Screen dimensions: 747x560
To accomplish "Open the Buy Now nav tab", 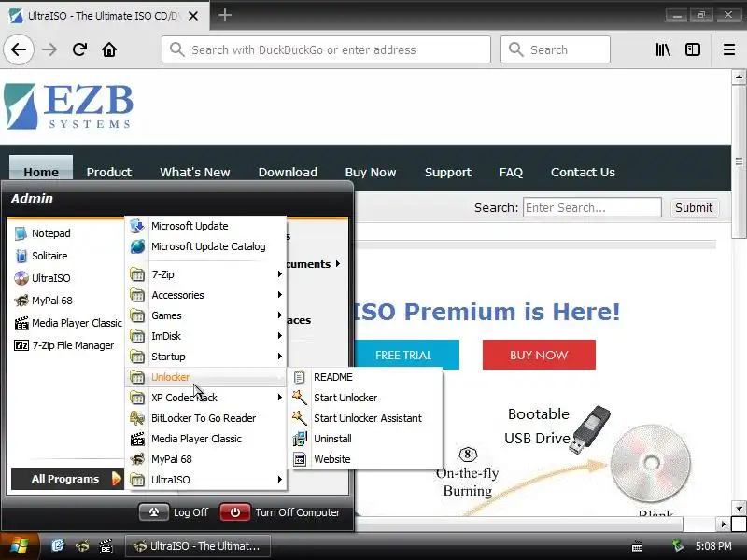I will (x=371, y=172).
